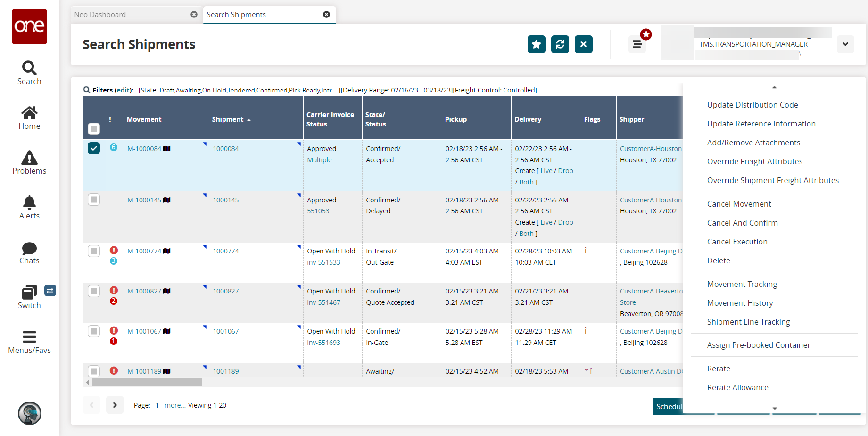Expand the user profile dropdown arrow
The image size is (868, 436).
tap(845, 44)
